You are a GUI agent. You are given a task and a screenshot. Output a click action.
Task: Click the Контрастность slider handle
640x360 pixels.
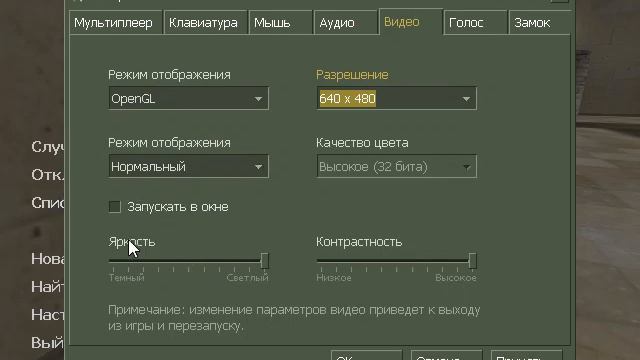[x=472, y=261]
